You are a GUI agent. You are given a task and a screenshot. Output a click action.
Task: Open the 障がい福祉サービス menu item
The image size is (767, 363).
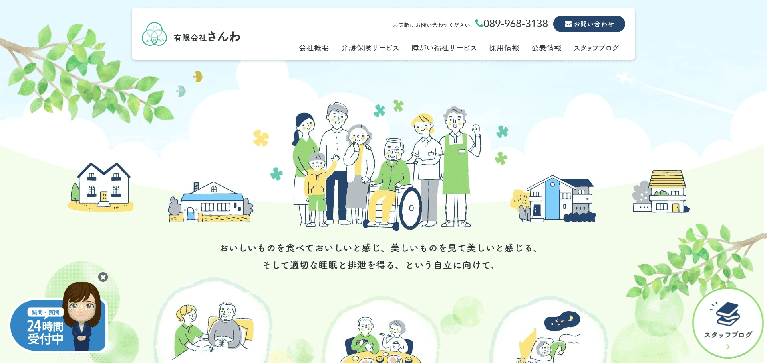(x=444, y=48)
